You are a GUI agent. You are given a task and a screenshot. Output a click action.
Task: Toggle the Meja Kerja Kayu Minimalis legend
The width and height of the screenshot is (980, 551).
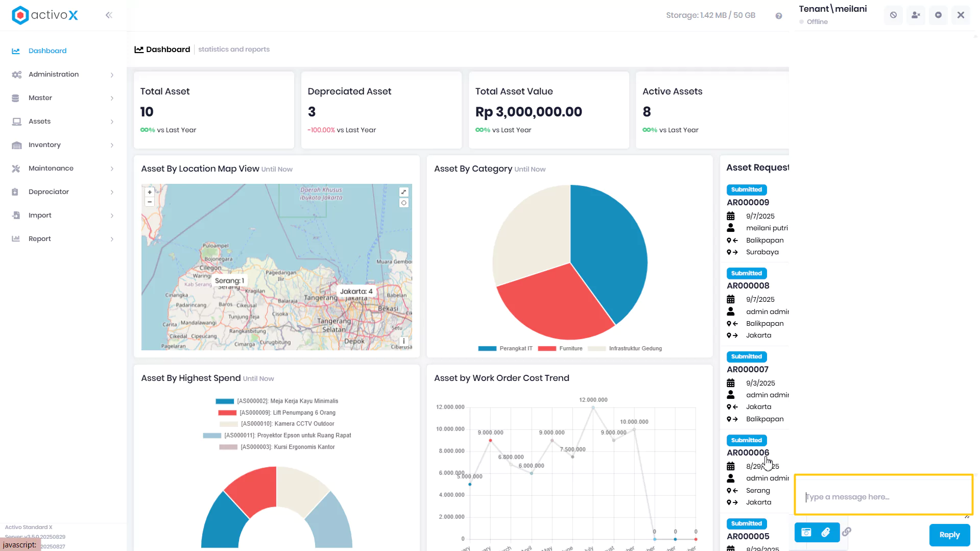[x=277, y=401]
